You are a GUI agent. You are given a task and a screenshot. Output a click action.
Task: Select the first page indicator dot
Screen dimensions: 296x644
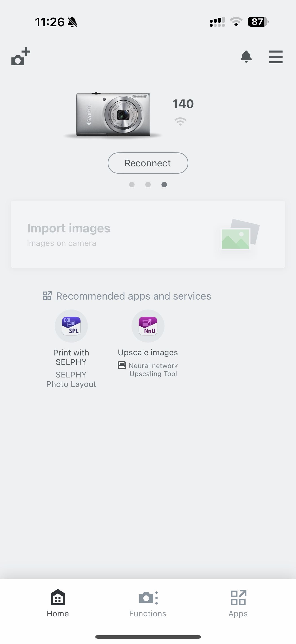point(132,185)
